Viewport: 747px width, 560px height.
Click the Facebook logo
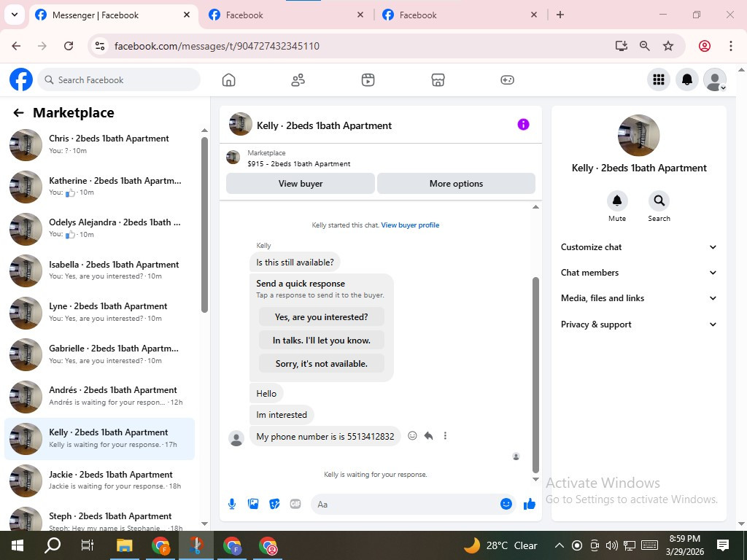[x=21, y=79]
